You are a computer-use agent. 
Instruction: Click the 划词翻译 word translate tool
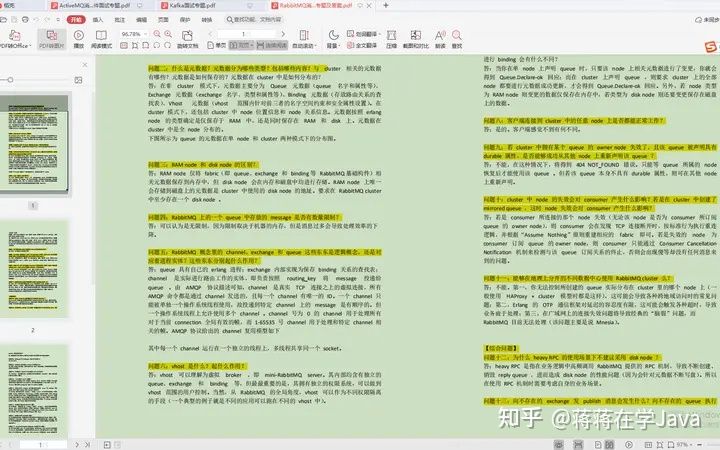pyautogui.click(x=363, y=34)
